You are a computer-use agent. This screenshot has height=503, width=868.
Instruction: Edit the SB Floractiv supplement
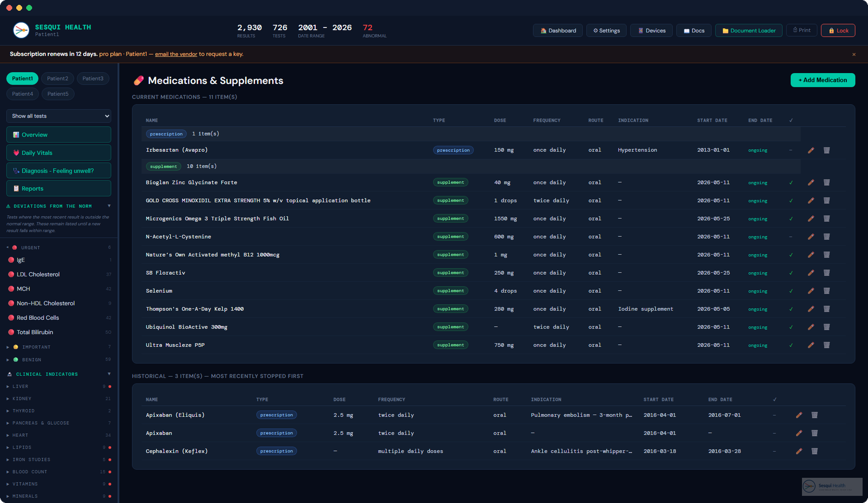coord(811,273)
